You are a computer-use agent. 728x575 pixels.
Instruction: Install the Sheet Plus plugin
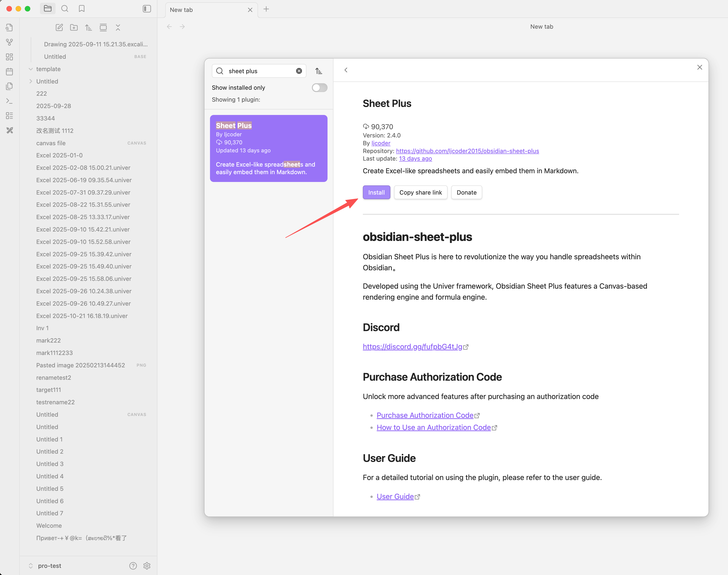(376, 192)
